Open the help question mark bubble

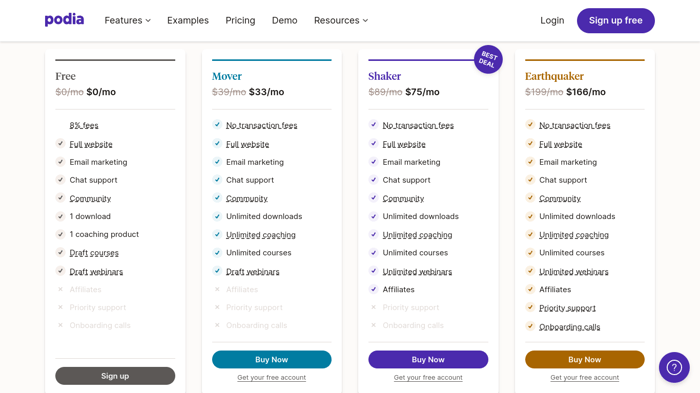click(x=674, y=368)
